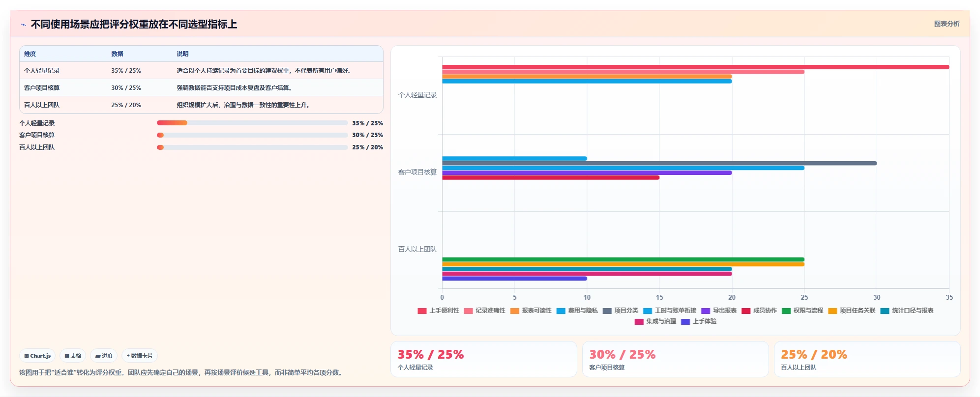This screenshot has height=397, width=980.
Task: Click the y-axis label 客户项目核算
Action: click(x=417, y=172)
